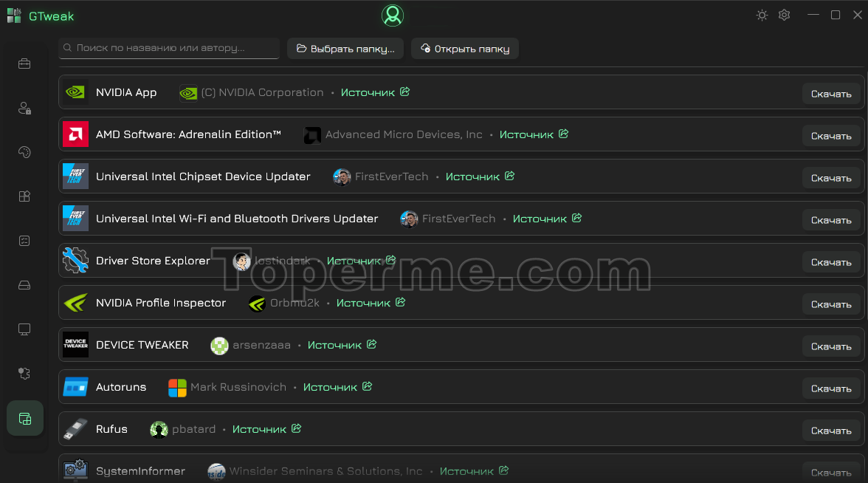The height and width of the screenshot is (483, 868).
Task: Click the Mark Russinovich Microsoft logo avatar
Action: pyautogui.click(x=177, y=388)
